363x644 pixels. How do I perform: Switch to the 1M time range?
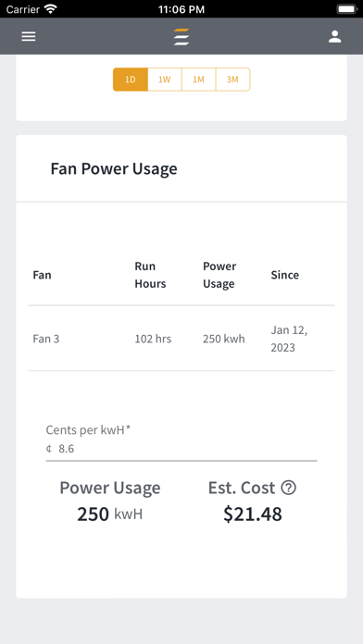(198, 80)
